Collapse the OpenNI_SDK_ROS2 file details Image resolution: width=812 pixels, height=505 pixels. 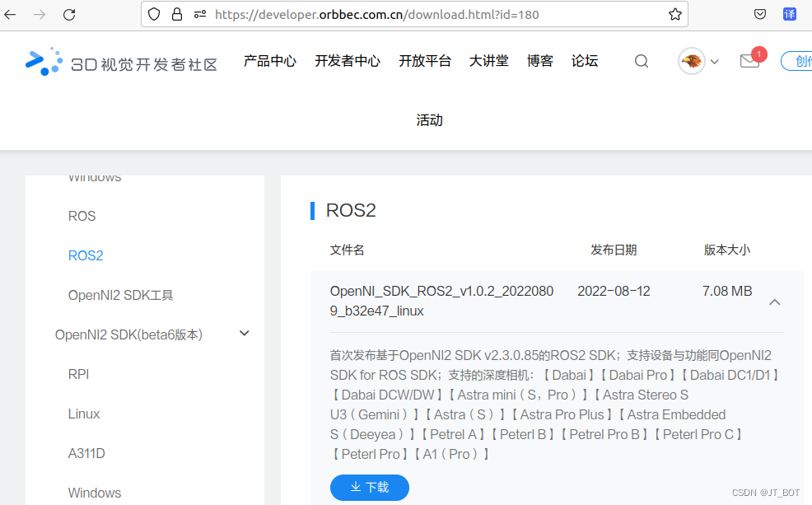point(775,302)
